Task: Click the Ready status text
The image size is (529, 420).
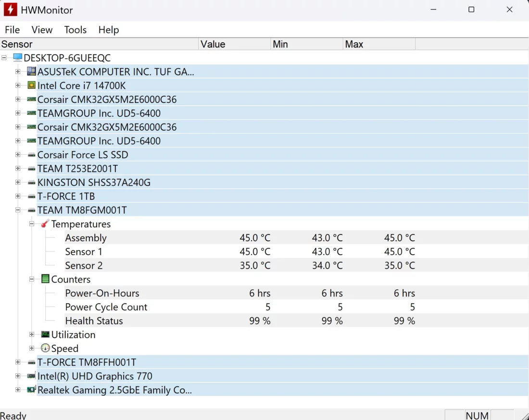Action: 13,415
